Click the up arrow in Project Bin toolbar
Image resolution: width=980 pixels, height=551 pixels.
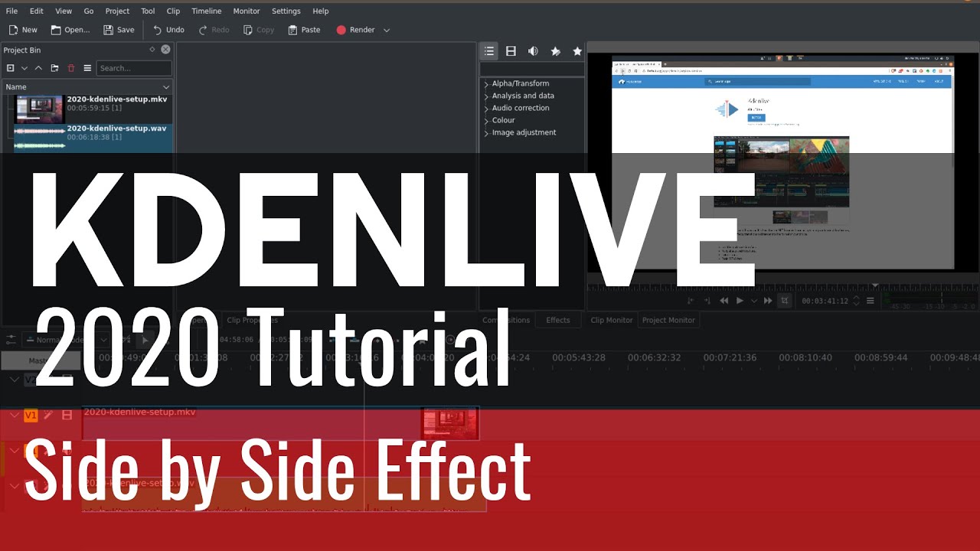(x=38, y=68)
